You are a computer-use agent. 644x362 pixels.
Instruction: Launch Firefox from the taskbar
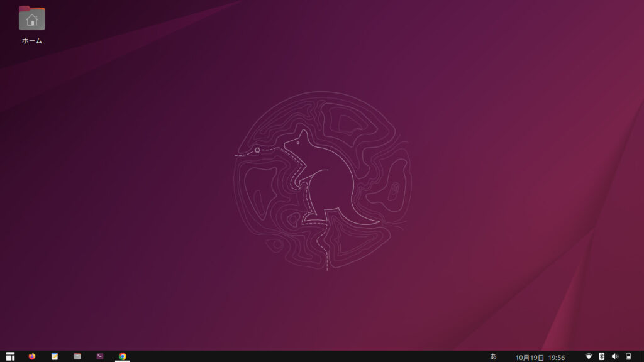pyautogui.click(x=32, y=356)
